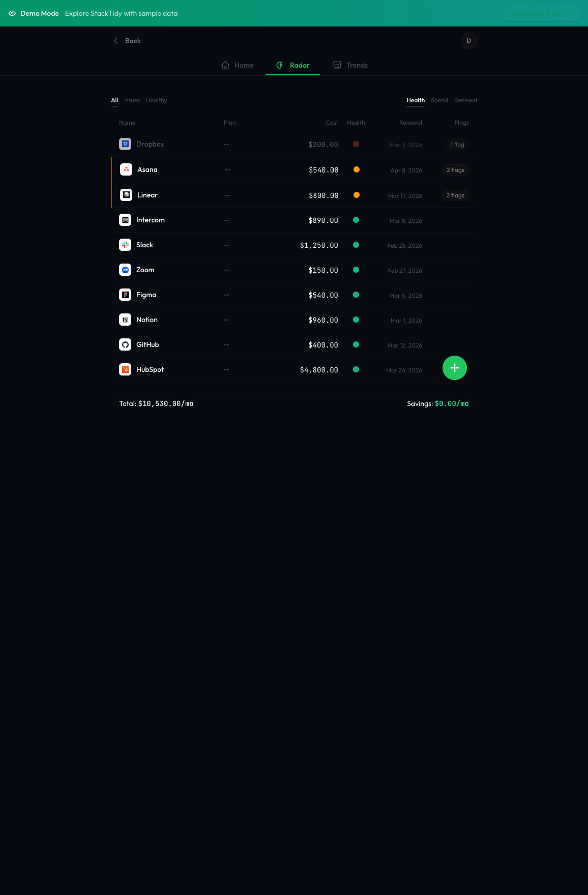Click the Home tab house icon
Screen dimensions: 588x895
point(225,65)
